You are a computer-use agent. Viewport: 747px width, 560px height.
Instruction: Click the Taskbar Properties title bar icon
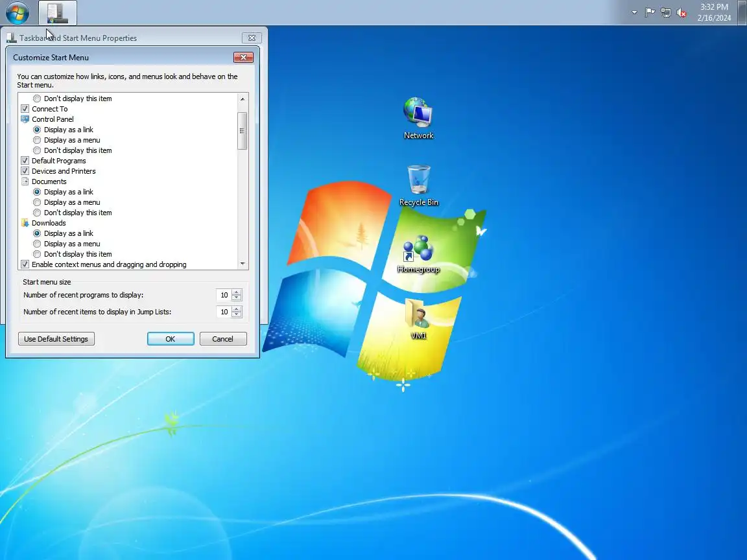[12, 38]
